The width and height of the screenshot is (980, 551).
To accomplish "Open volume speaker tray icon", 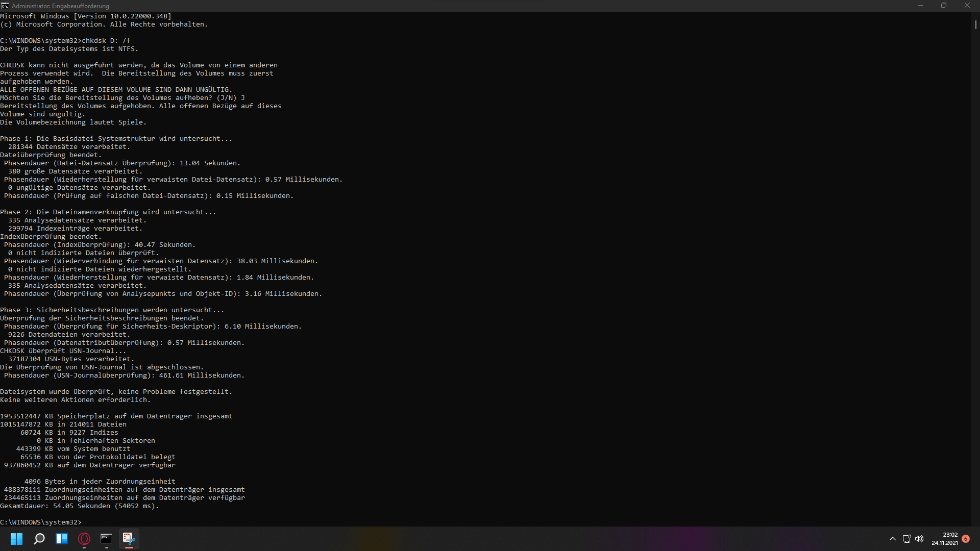I will tap(919, 539).
